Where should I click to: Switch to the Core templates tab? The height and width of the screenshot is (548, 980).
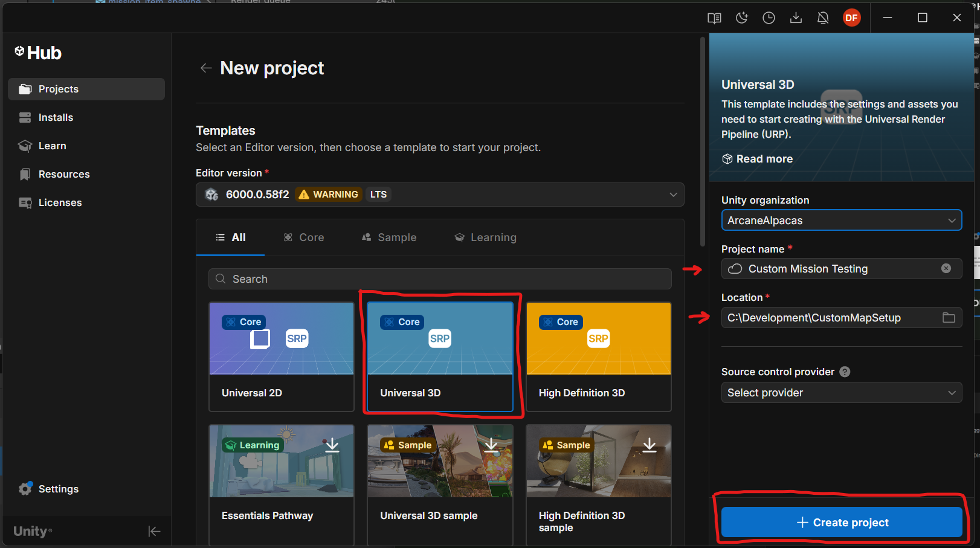[304, 237]
